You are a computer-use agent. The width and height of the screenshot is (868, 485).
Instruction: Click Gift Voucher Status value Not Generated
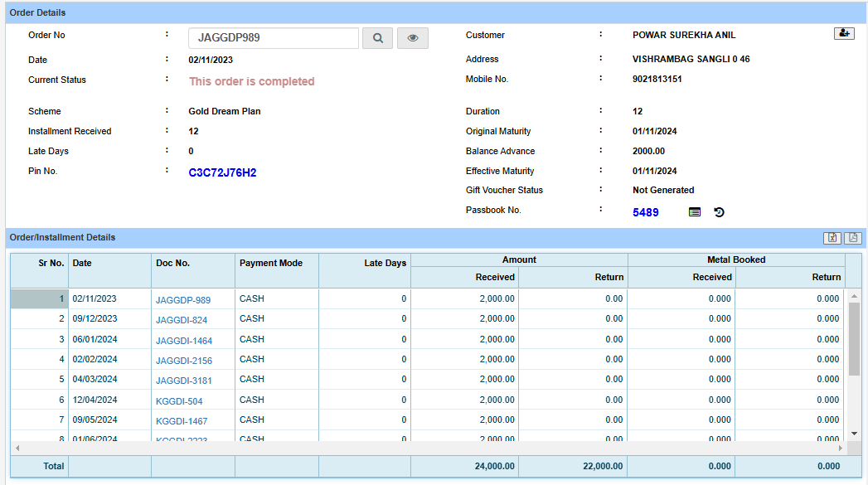pos(663,190)
